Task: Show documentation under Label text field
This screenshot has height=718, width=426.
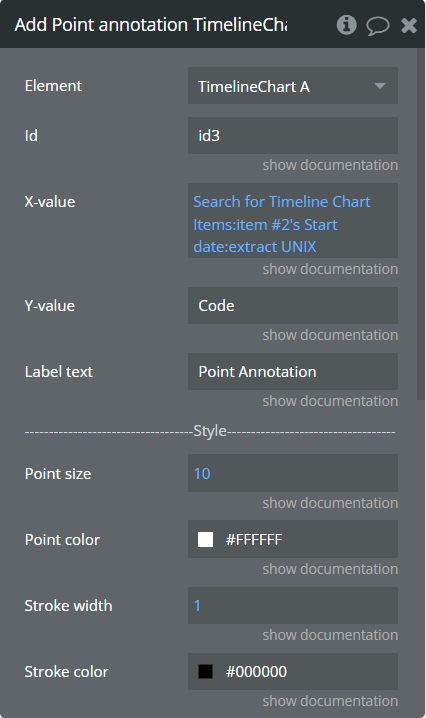Action: [x=330, y=401]
